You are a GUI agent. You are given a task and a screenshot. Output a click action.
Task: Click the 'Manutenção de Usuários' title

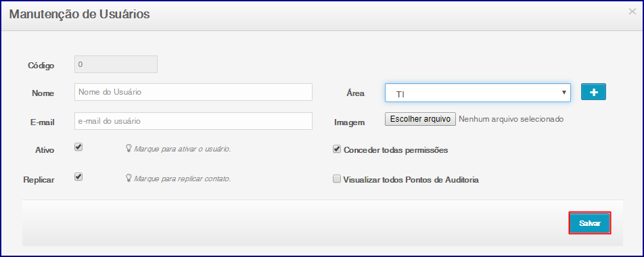[x=80, y=14]
